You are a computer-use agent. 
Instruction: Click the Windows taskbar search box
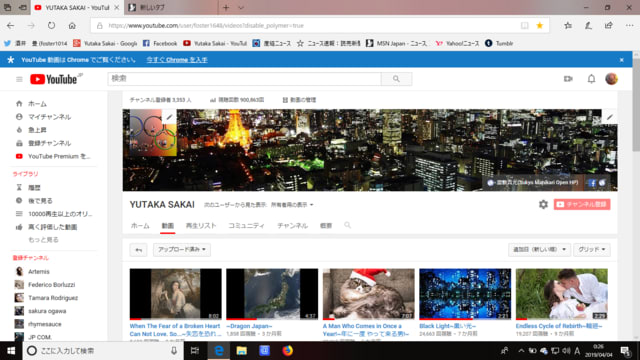pos(103,351)
